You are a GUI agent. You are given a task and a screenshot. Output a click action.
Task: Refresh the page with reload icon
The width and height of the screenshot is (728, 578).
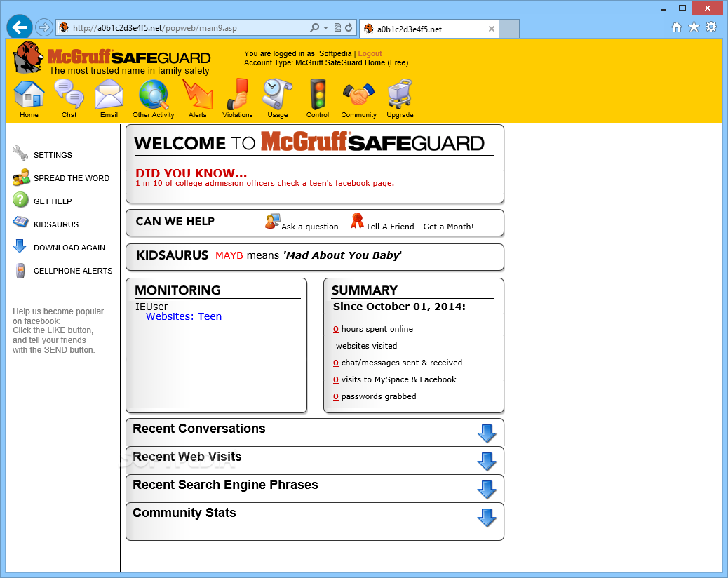pos(349,28)
